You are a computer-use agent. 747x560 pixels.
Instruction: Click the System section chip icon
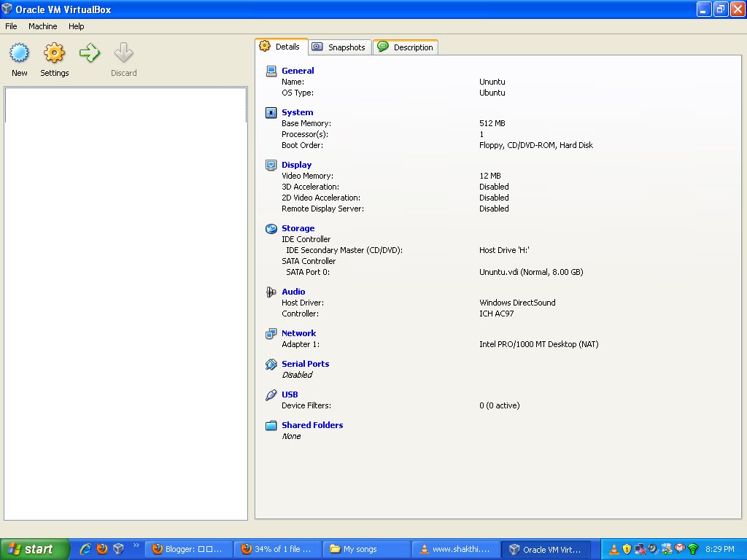point(271,113)
